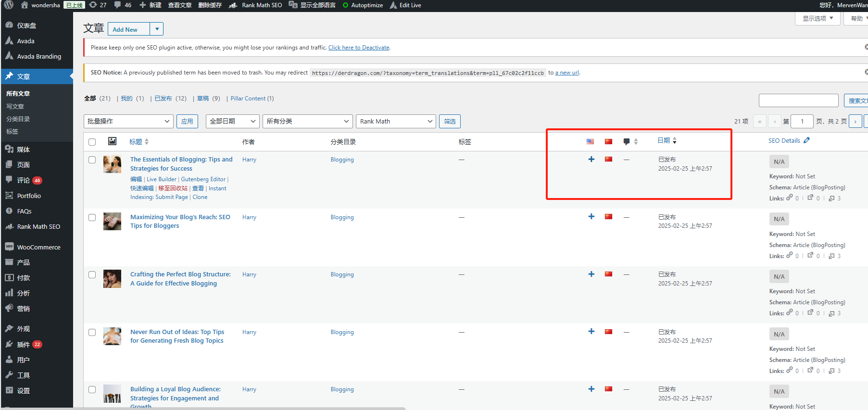The width and height of the screenshot is (868, 410).
Task: Check Building a Loyal Blog Audience post
Action: point(92,390)
